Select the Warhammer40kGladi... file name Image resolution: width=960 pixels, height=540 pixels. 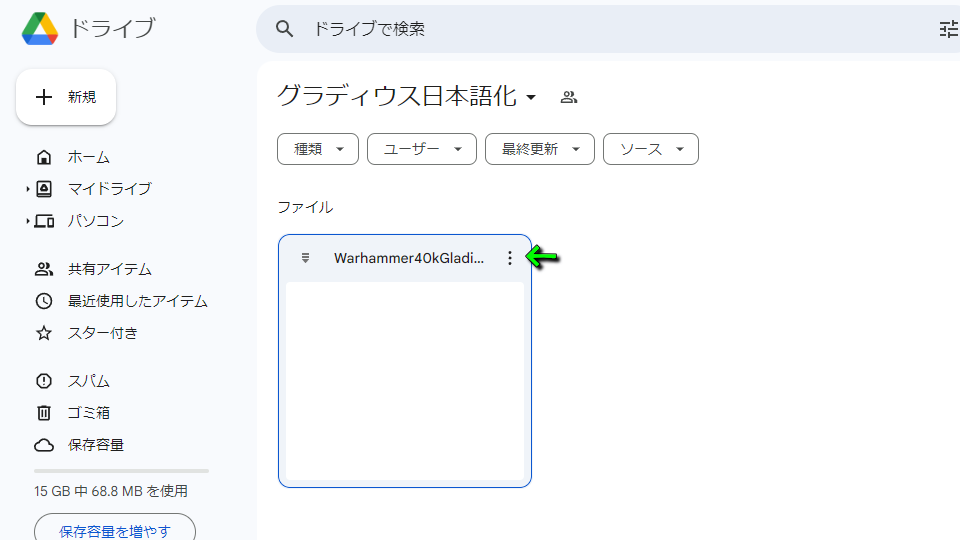(x=409, y=258)
